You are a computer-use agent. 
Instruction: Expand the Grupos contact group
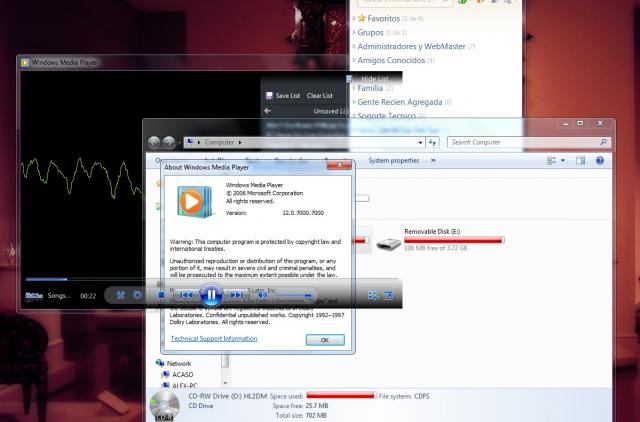(353, 32)
